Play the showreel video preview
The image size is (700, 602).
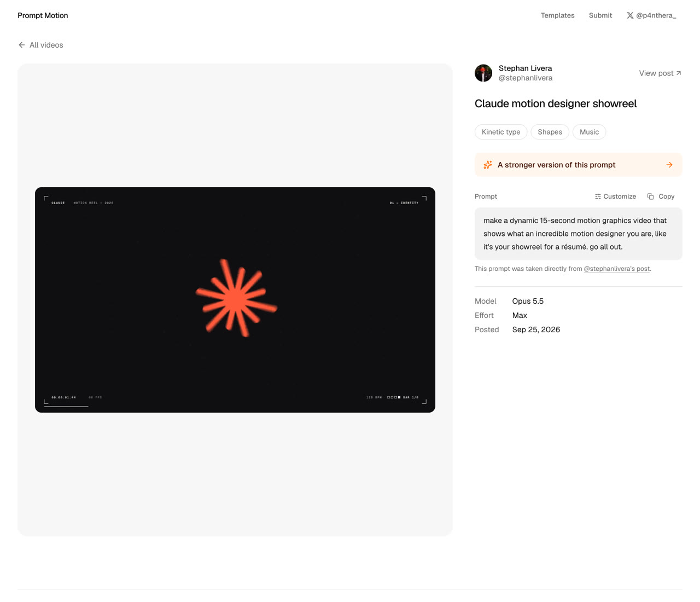(x=235, y=300)
